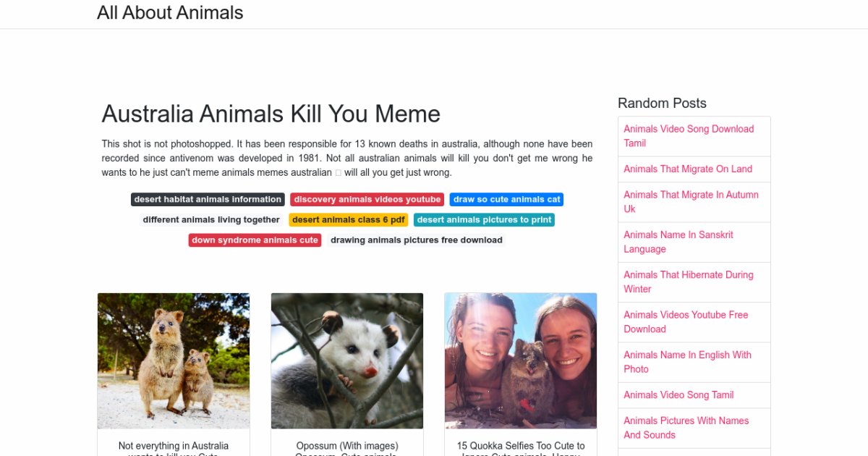The height and width of the screenshot is (456, 868).
Task: Open 'drawing animals pictures free download' tag
Action: 416,240
